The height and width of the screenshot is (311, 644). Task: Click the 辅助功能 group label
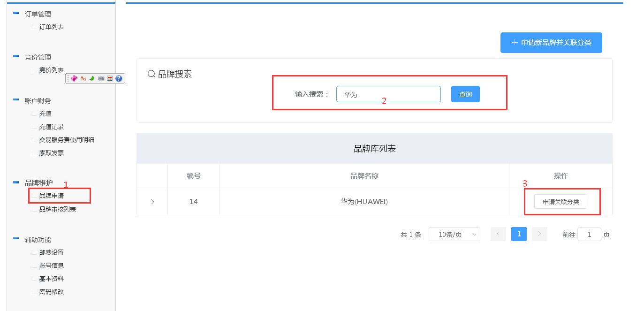click(x=38, y=239)
